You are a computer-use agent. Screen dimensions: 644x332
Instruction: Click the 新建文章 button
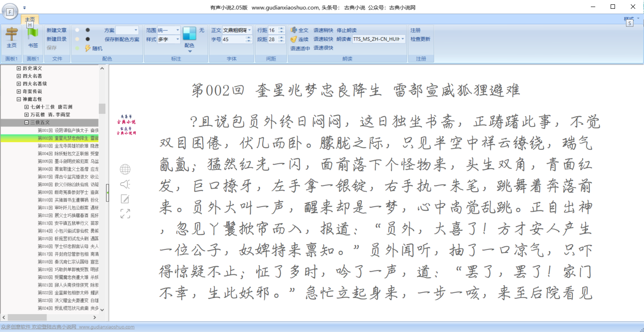coord(57,30)
